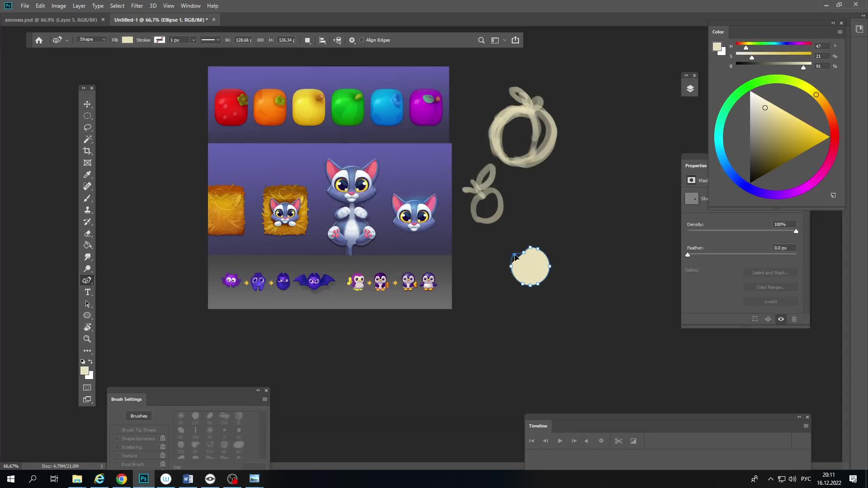Toggle mask visibility eye in Properties

click(781, 319)
